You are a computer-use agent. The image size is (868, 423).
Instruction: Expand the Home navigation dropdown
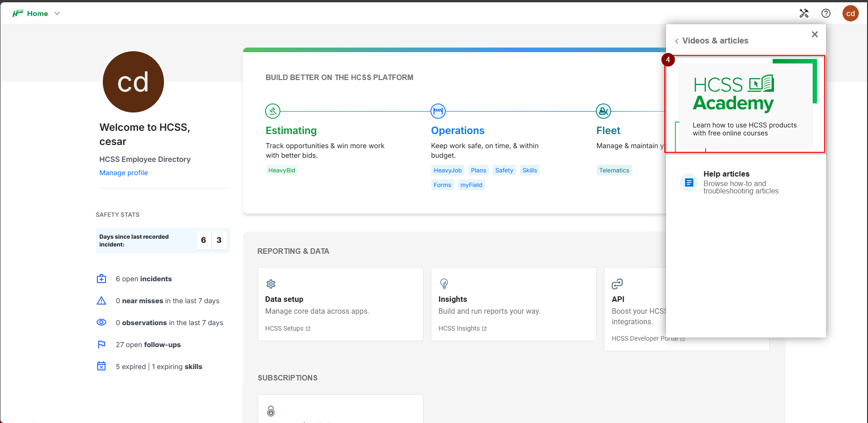click(x=57, y=14)
